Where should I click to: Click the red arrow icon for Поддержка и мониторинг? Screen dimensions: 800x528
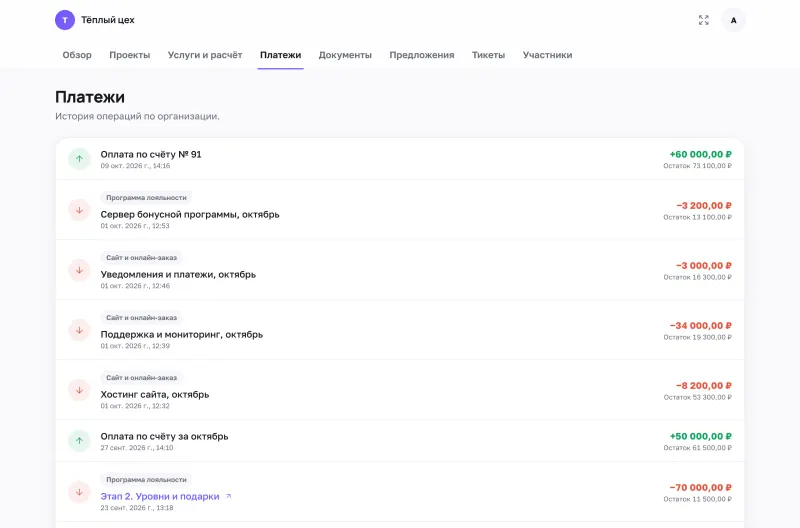click(79, 331)
